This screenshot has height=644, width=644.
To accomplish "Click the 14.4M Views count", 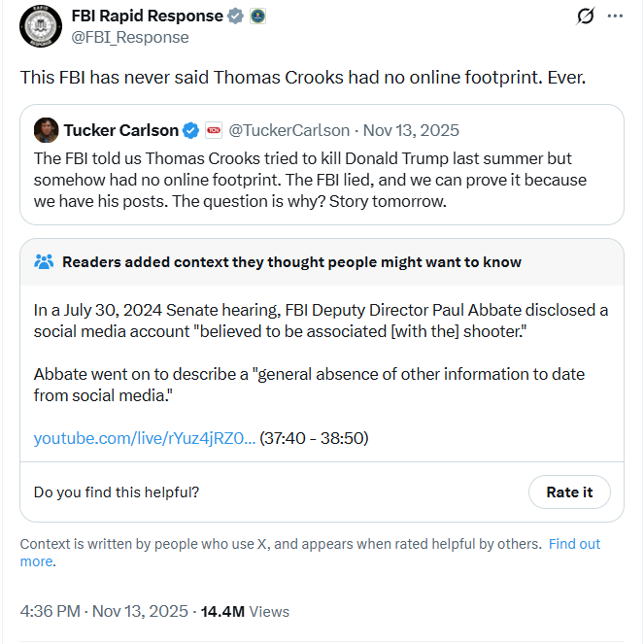I will (x=245, y=612).
